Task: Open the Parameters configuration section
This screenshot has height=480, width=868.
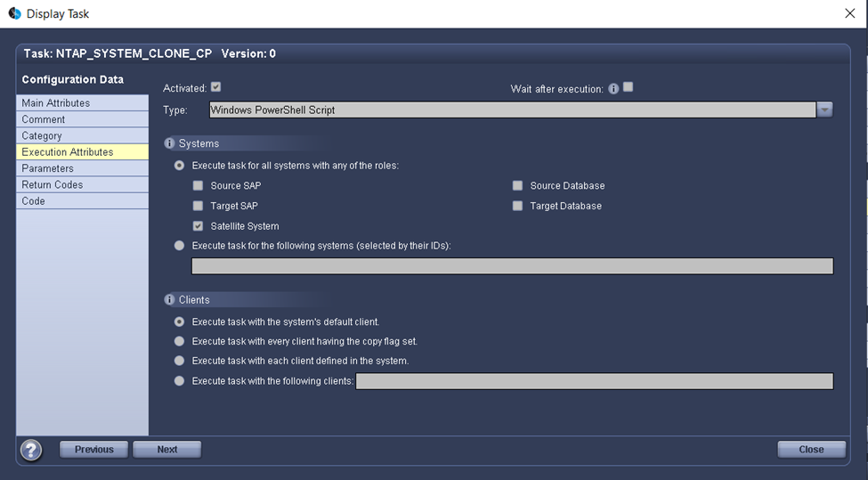Action: tap(48, 168)
